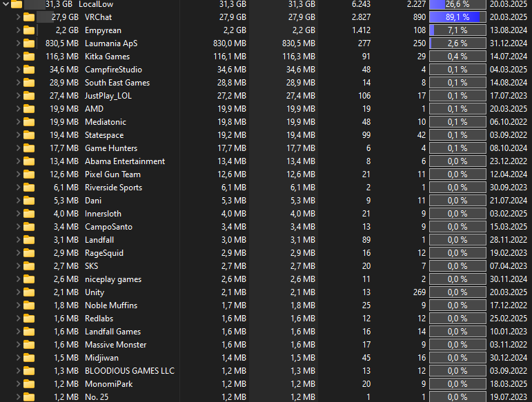The height and width of the screenshot is (402, 532).
Task: Select the LocalLow folder name
Action: 96,4
